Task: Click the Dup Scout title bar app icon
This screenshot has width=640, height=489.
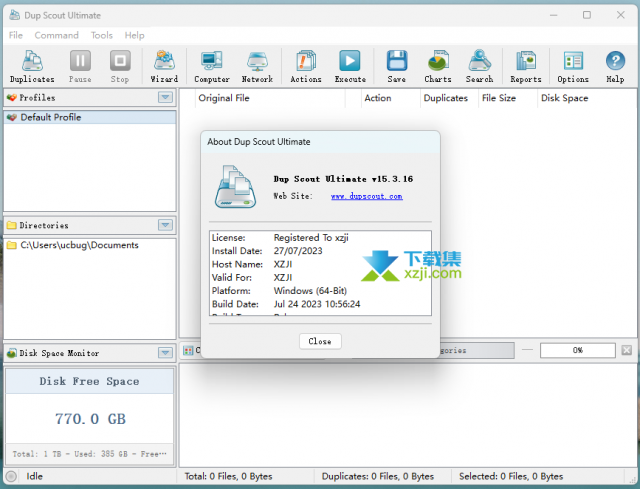Action: [15, 15]
